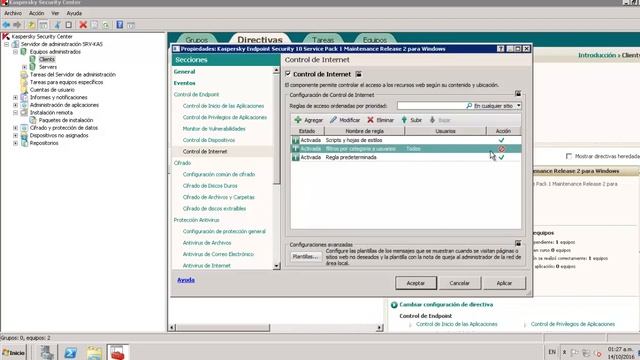Click the Nombre de regla column header
Image resolution: width=640 pixels, height=360 pixels.
[x=364, y=131]
